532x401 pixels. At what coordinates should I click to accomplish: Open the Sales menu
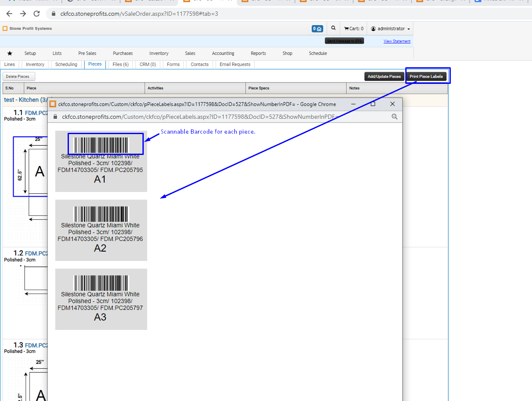coord(190,53)
